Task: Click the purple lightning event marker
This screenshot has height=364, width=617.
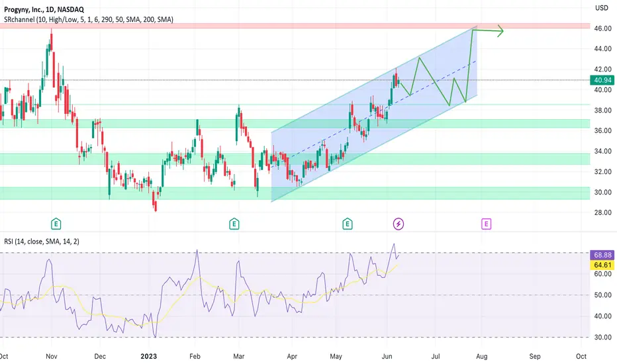Action: 399,224
